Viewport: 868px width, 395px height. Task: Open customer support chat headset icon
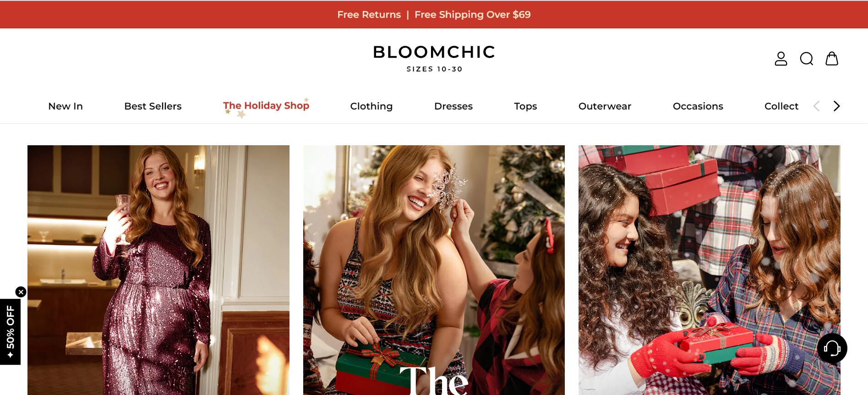pyautogui.click(x=832, y=348)
